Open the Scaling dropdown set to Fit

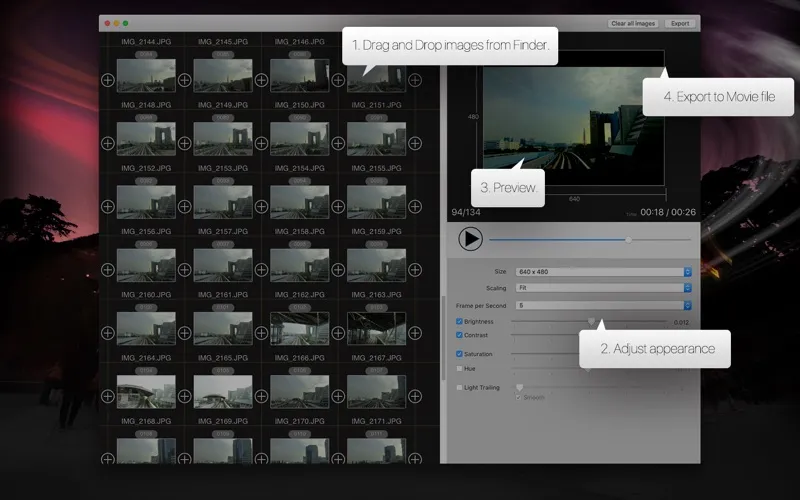coord(604,288)
